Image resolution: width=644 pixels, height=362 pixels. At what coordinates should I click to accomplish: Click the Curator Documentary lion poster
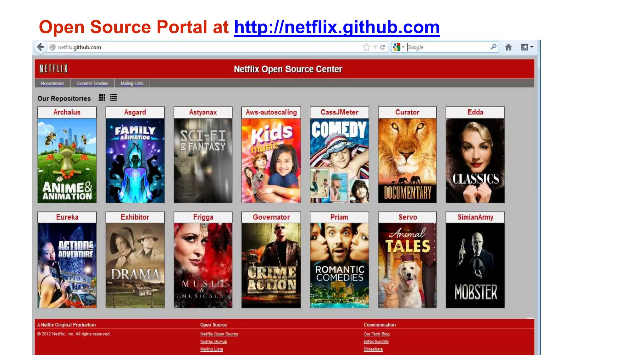407,161
